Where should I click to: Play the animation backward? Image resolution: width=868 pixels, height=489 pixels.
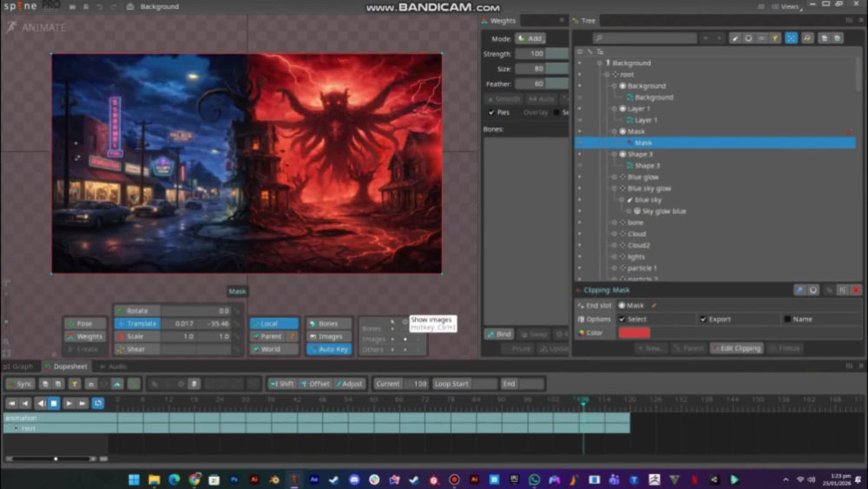[41, 403]
